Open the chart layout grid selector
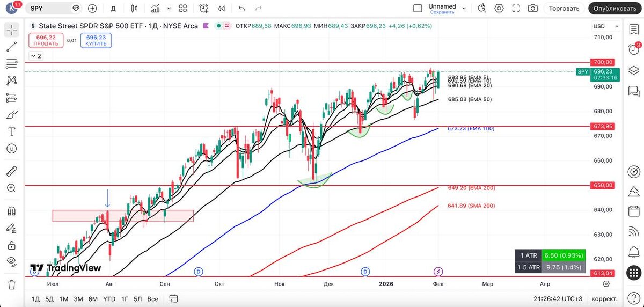The width and height of the screenshot is (644, 307). coord(418,8)
